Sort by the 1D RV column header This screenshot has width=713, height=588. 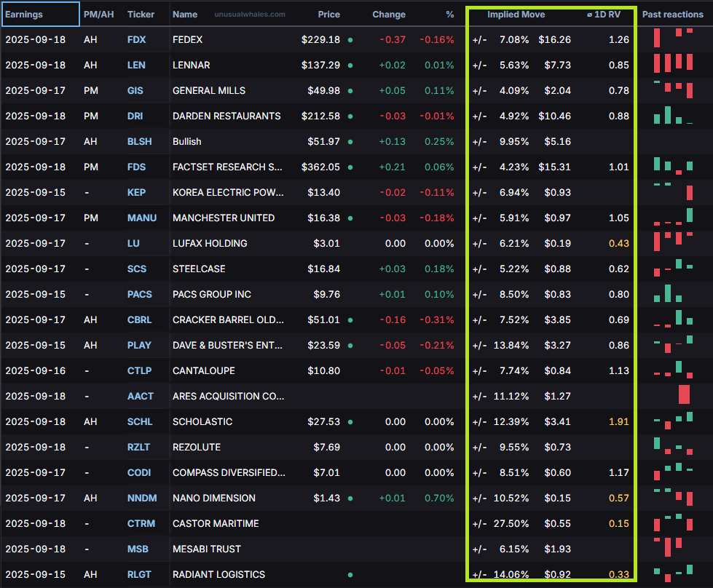(604, 14)
